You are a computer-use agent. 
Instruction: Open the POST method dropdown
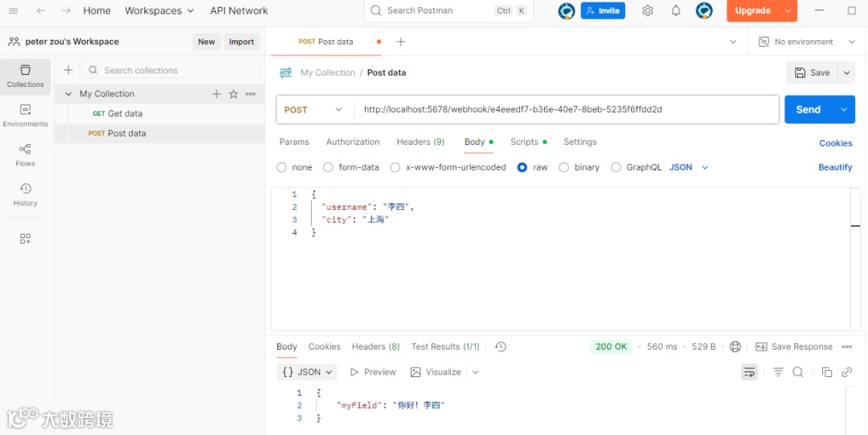click(x=314, y=109)
